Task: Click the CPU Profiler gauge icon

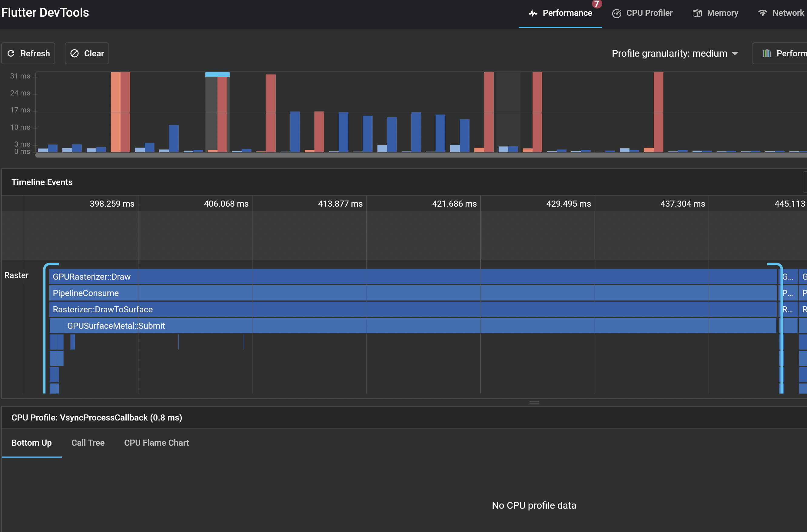Action: point(616,13)
